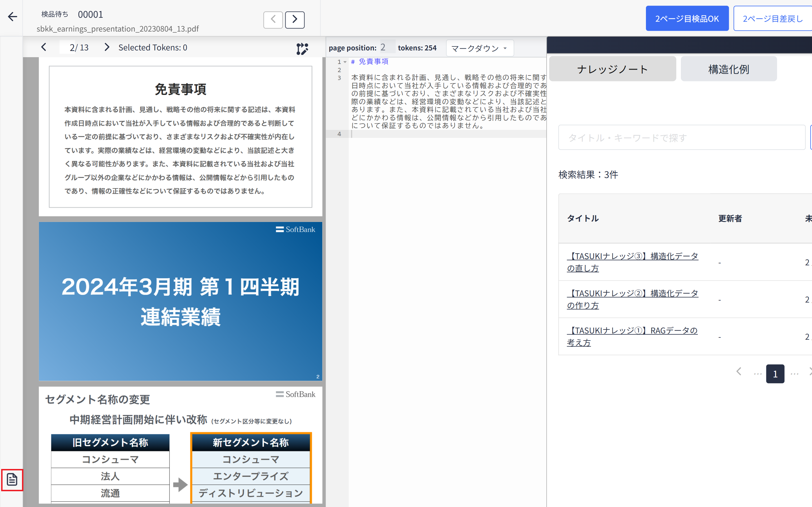
Task: Go to previous document with left chevron button
Action: click(x=273, y=19)
